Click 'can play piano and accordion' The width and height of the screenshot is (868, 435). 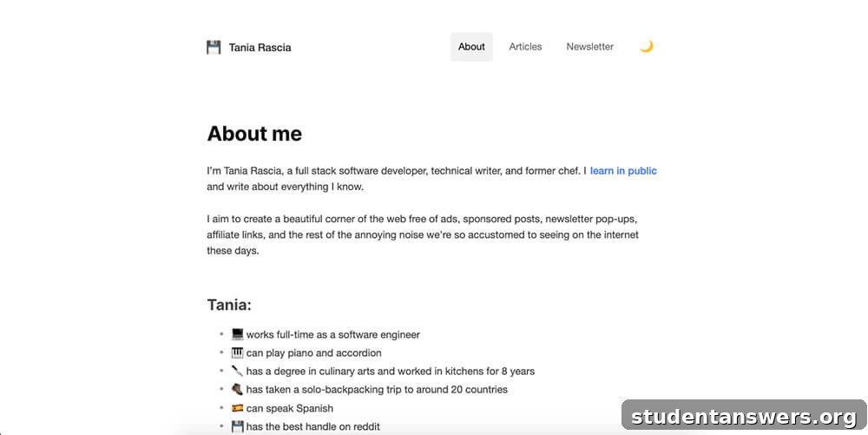coord(314,353)
